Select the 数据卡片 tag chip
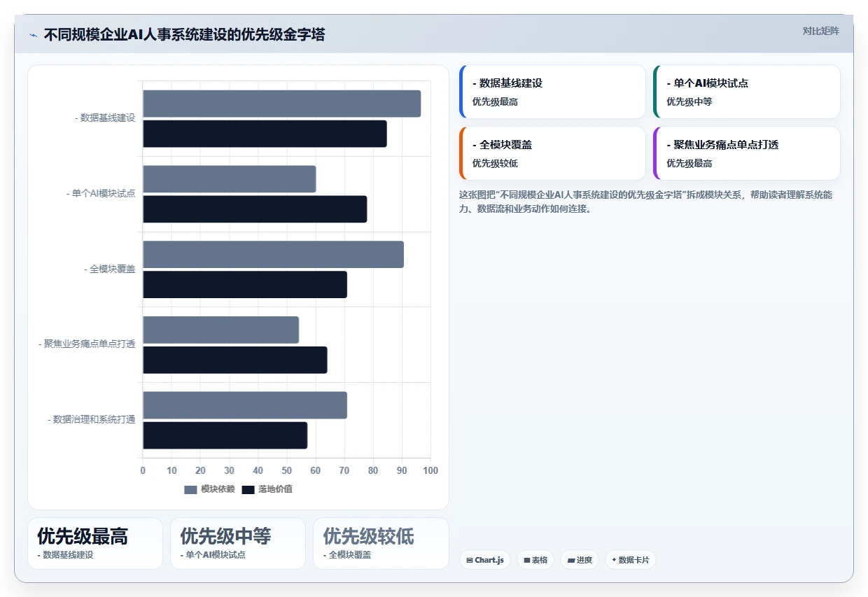Image resolution: width=868 pixels, height=597 pixels. pos(630,560)
